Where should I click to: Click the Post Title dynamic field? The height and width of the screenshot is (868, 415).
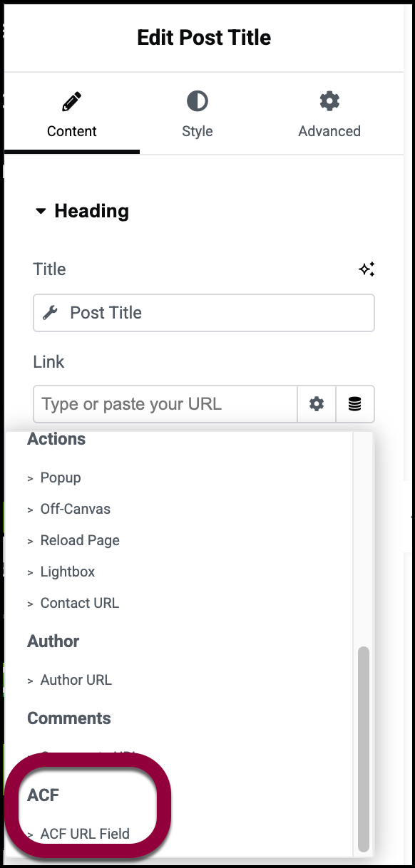[204, 313]
